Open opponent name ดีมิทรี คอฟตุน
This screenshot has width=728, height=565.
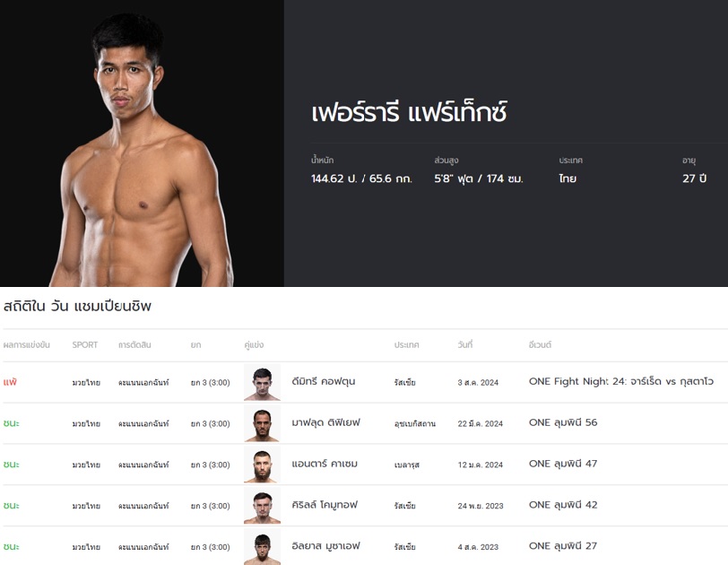point(324,382)
